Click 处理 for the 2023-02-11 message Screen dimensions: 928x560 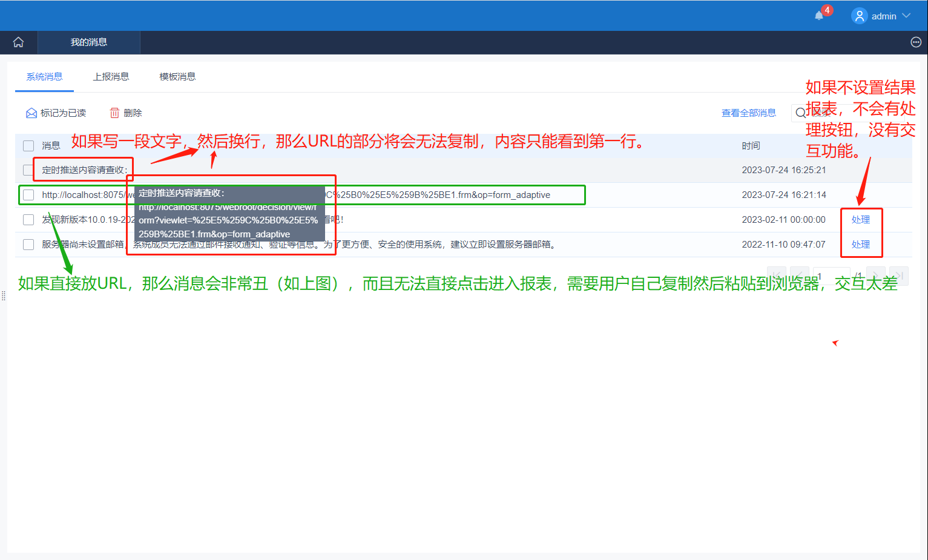861,220
